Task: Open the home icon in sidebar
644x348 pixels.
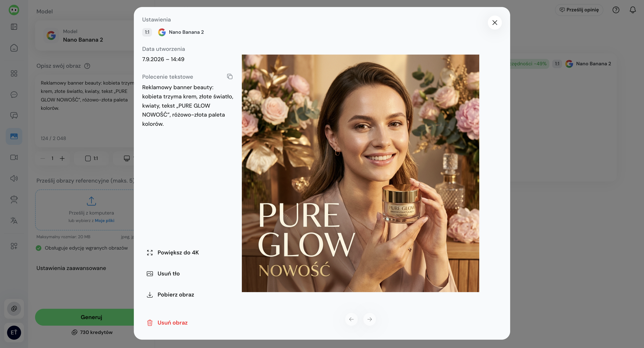Action: point(14,48)
